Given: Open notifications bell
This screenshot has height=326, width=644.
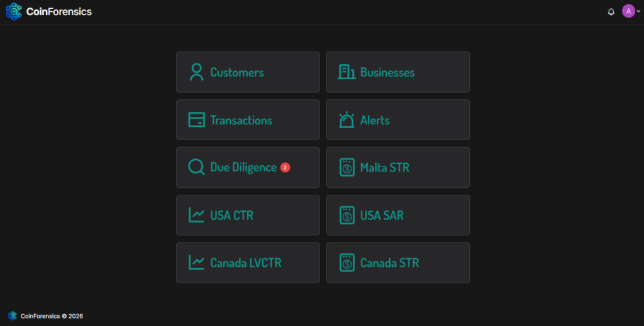Looking at the screenshot, I should tap(611, 12).
